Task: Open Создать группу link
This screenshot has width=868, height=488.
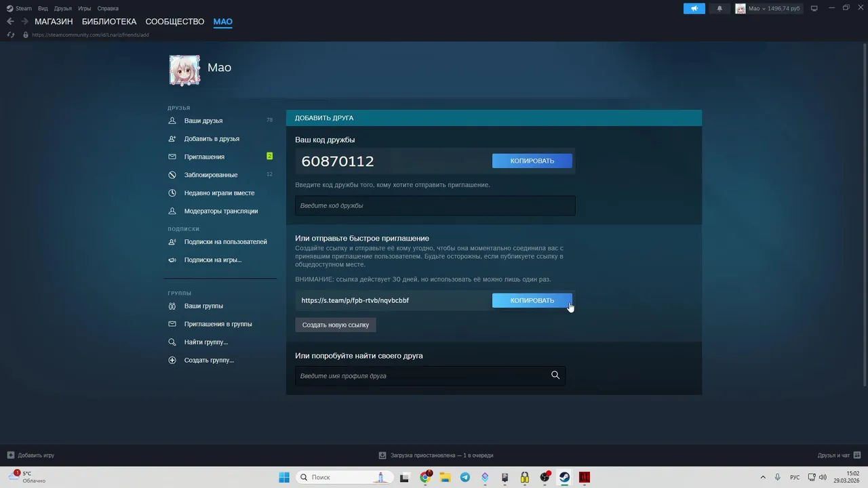Action: [209, 361]
